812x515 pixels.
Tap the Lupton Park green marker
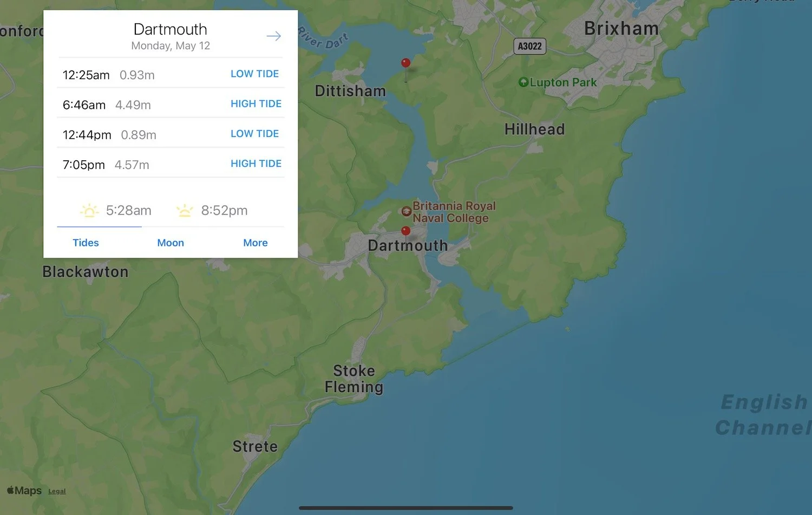click(523, 82)
